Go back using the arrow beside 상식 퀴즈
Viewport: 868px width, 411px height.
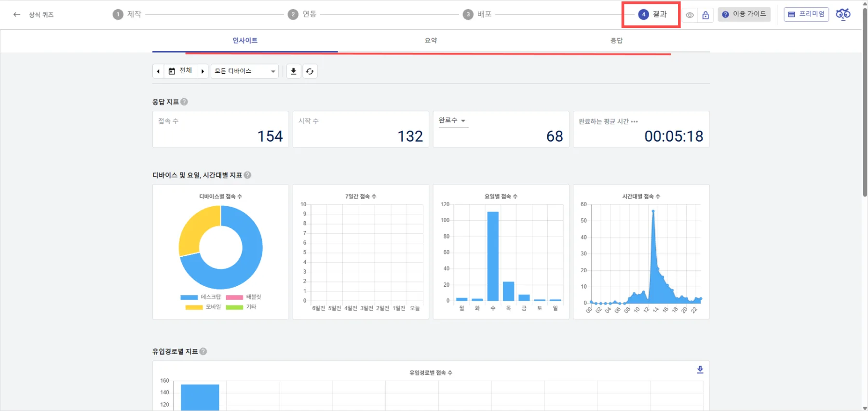tap(17, 14)
